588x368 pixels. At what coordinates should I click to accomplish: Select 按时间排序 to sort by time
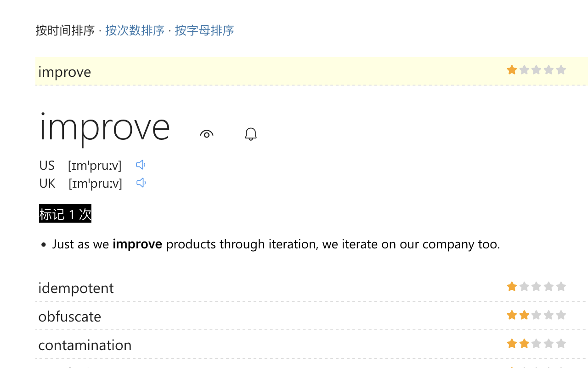click(x=65, y=30)
